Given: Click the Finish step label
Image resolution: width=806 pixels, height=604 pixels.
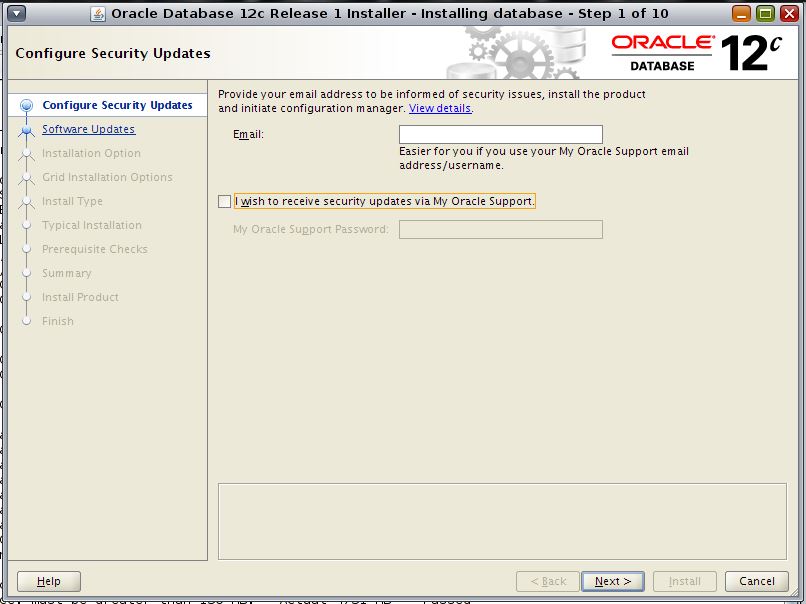Looking at the screenshot, I should pos(58,321).
